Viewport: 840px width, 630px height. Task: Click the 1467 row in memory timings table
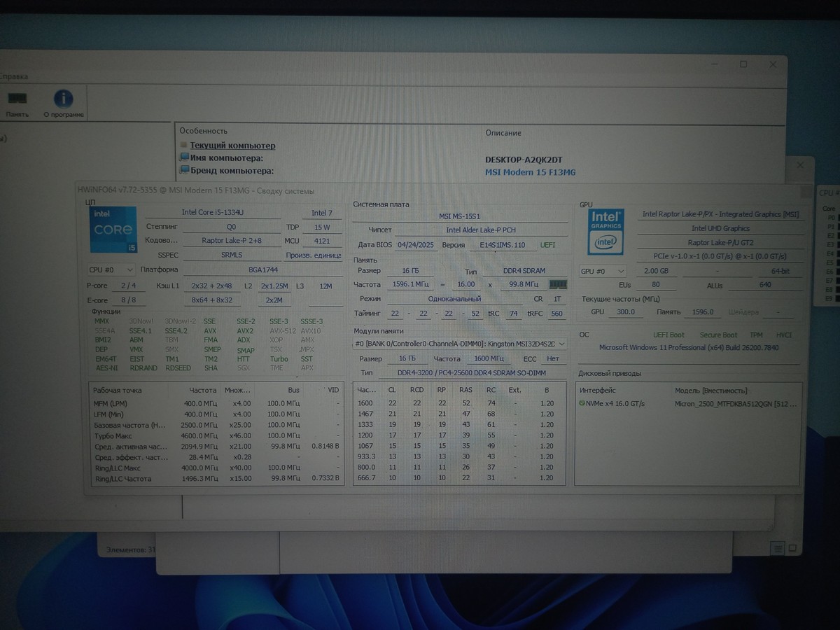pyautogui.click(x=459, y=414)
